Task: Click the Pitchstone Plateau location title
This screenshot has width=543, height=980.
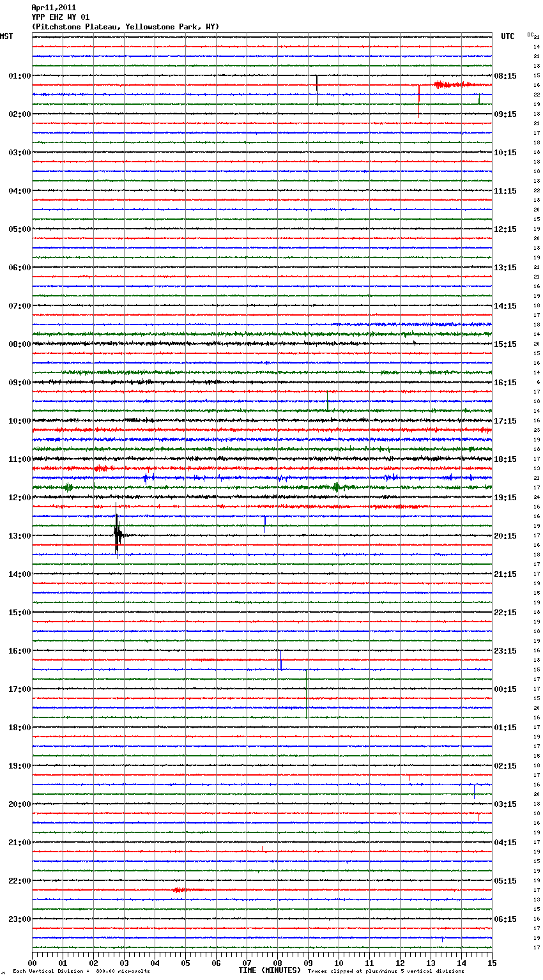Action: pyautogui.click(x=125, y=27)
